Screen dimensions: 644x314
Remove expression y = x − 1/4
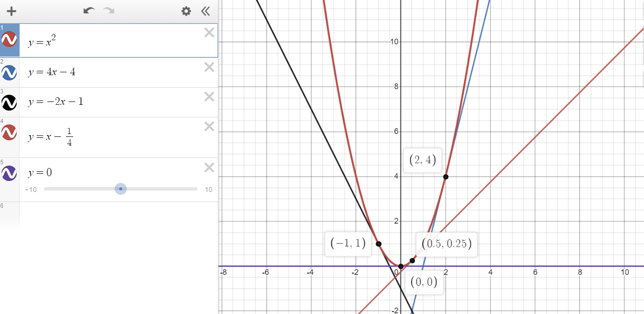[209, 126]
